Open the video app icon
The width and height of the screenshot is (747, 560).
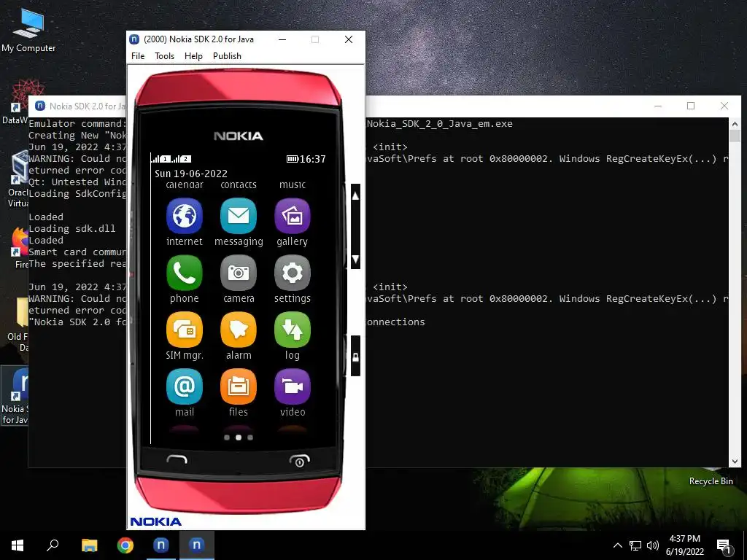click(x=293, y=386)
